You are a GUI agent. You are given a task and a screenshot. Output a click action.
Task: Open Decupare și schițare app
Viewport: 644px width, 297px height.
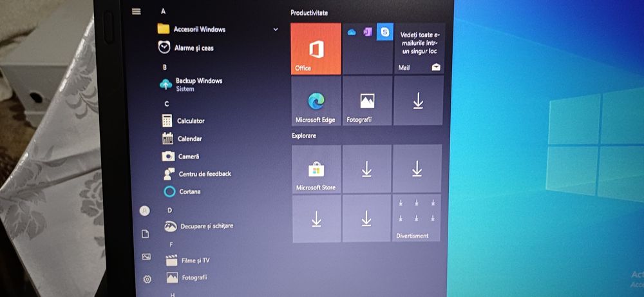click(x=199, y=226)
